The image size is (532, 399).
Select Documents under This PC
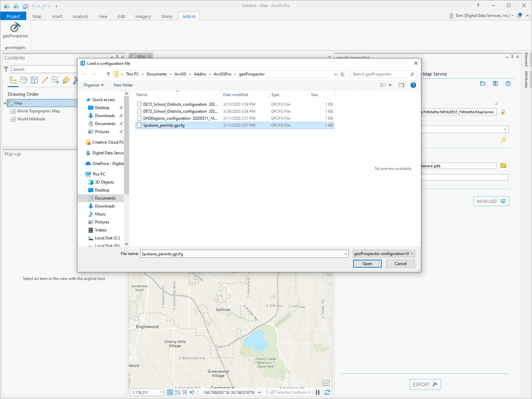click(101, 198)
